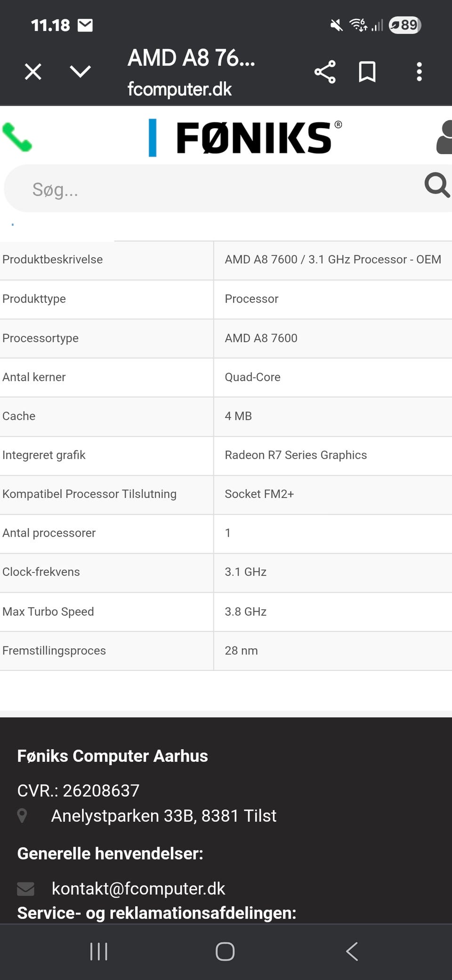The height and width of the screenshot is (980, 452).
Task: Tap the mail notification icon in status bar
Action: pos(85,25)
